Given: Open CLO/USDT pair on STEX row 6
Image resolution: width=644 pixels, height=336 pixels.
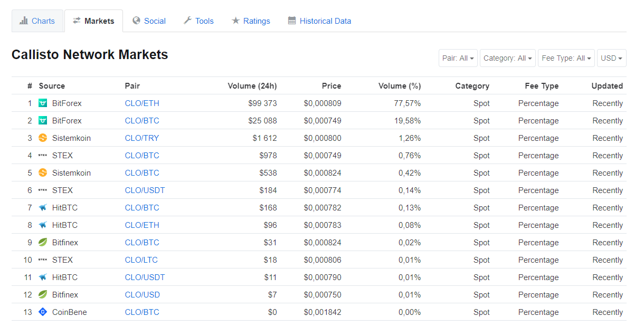Looking at the screenshot, I should coord(145,190).
